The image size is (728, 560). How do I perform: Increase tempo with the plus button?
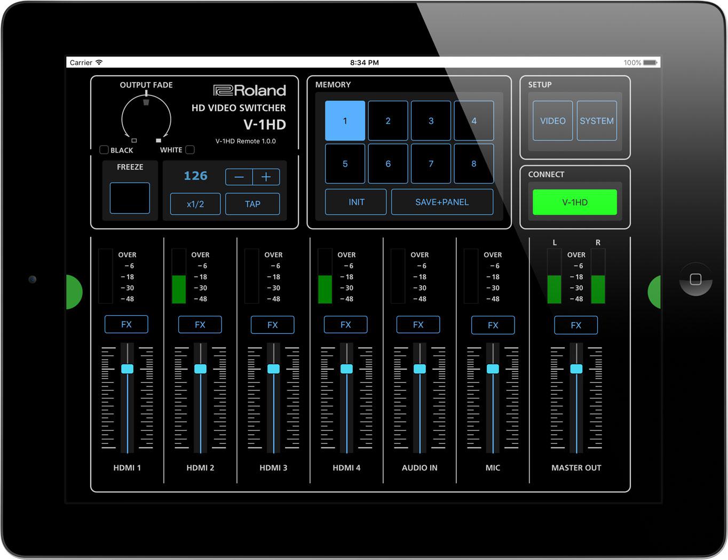(x=266, y=177)
